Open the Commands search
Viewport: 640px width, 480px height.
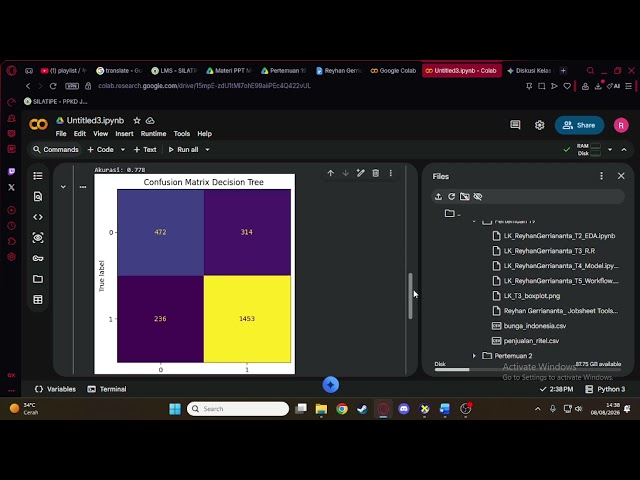tap(56, 150)
